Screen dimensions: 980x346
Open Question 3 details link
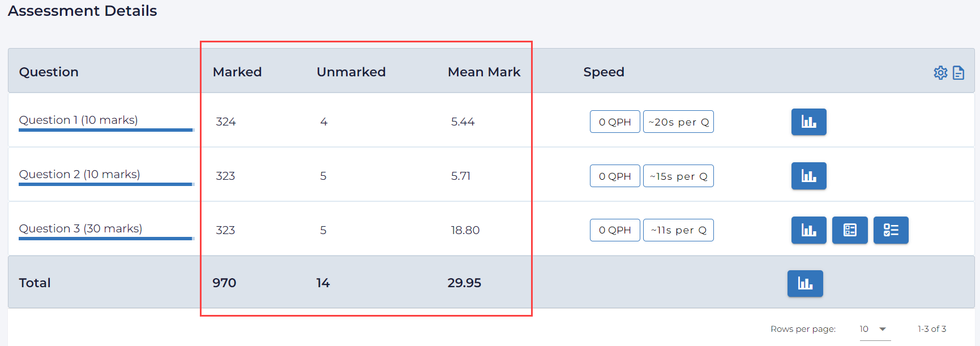[80, 228]
